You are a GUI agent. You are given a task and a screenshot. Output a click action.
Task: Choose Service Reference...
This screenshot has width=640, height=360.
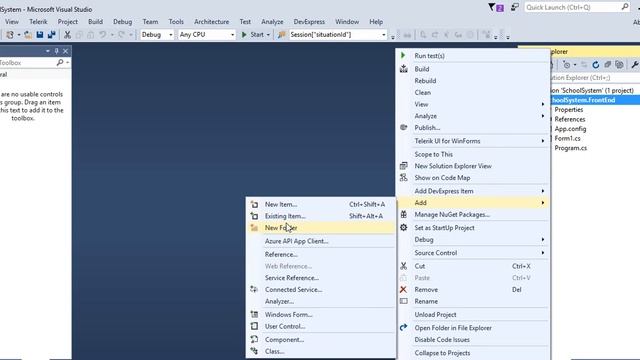pos(321,278)
